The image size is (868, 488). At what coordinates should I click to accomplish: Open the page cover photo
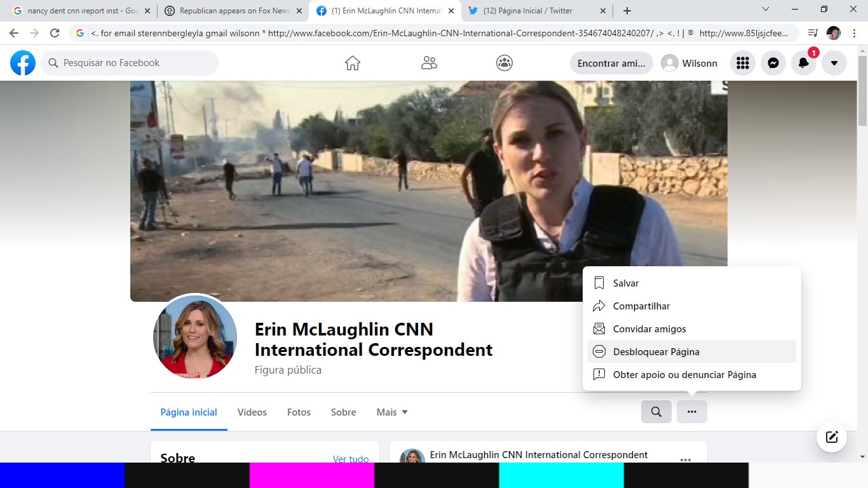coord(429,191)
